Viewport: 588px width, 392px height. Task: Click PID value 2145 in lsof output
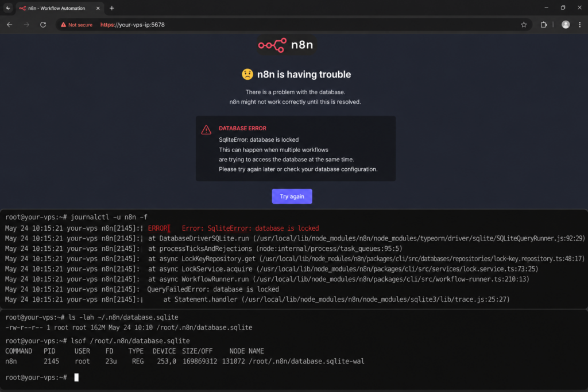[51, 361]
